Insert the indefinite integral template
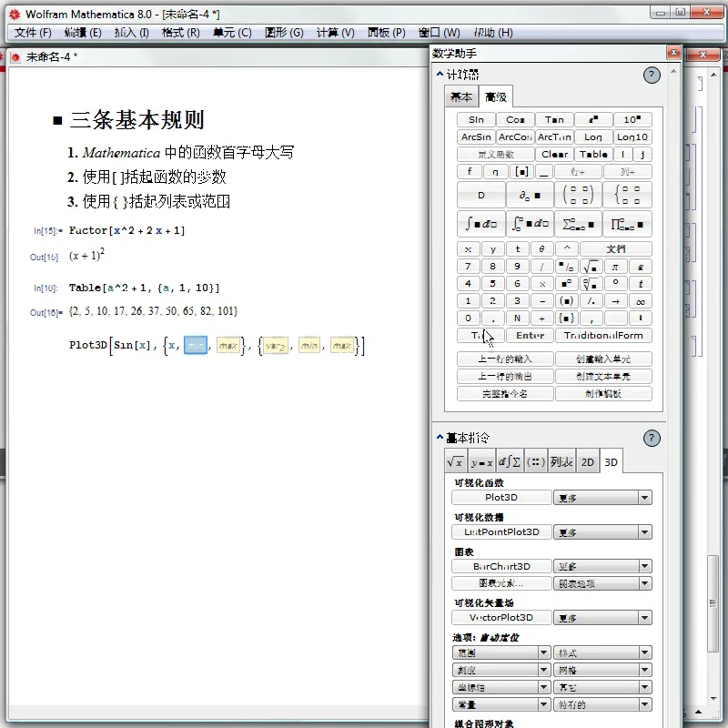 (481, 224)
